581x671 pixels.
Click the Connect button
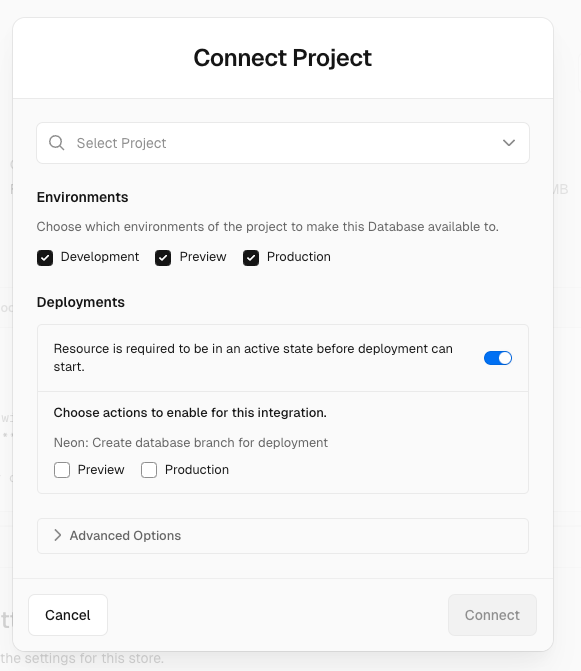pos(492,615)
